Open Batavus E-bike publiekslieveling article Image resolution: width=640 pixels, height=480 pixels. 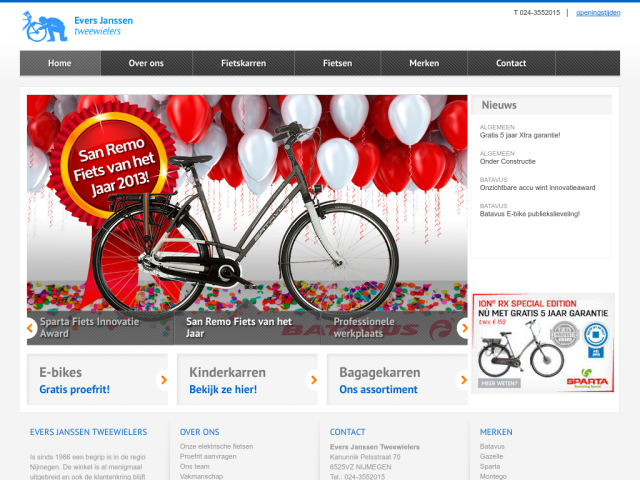coord(529,213)
